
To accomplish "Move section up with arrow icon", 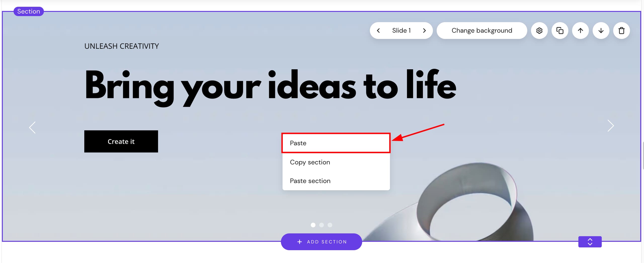I will click(x=580, y=31).
